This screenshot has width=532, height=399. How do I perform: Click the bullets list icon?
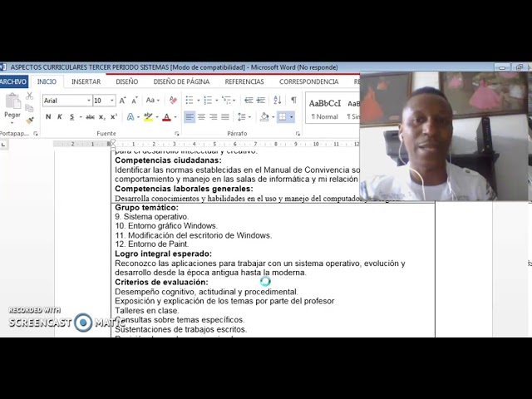(x=190, y=100)
